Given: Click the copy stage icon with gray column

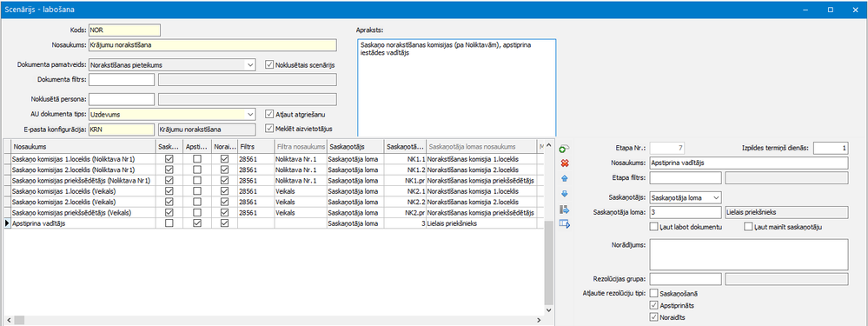Looking at the screenshot, I should click(x=565, y=210).
